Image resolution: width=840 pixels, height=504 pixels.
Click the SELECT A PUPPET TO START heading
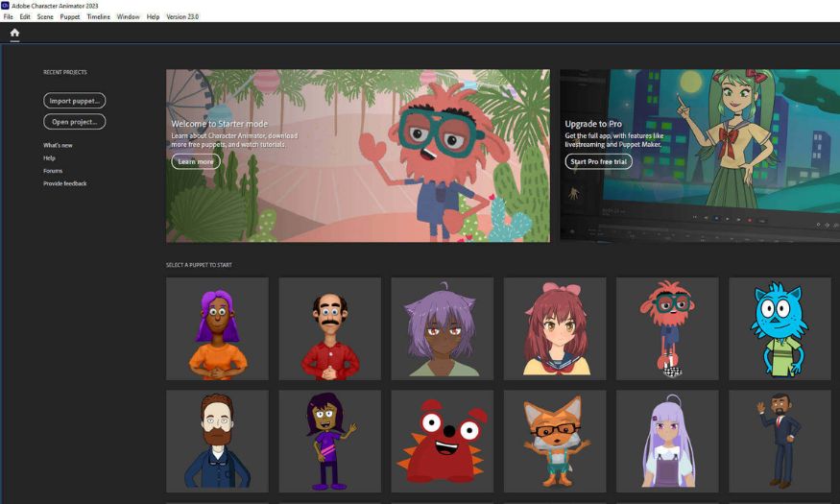(199, 265)
